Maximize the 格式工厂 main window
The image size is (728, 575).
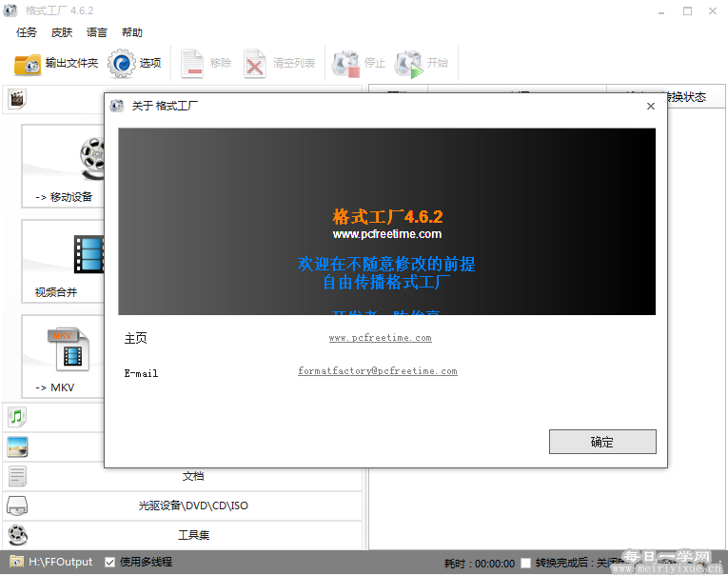(x=687, y=10)
